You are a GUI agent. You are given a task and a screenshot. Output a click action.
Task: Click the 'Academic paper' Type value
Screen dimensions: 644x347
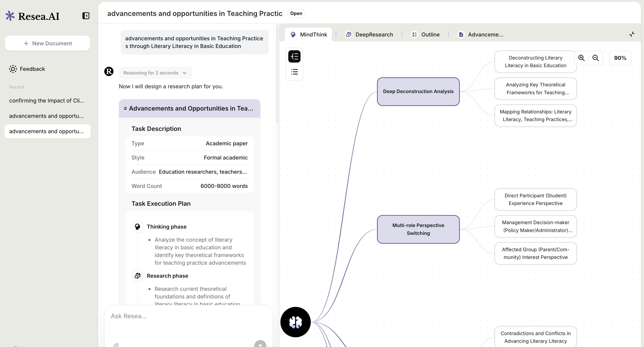coord(227,143)
